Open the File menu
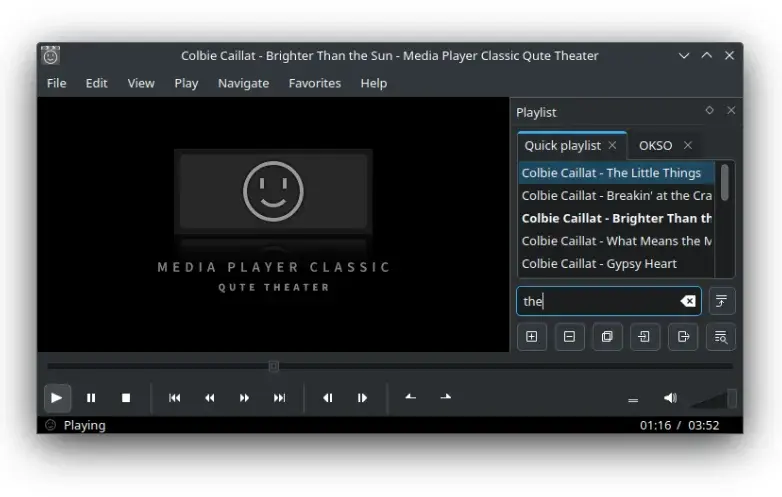Image resolution: width=782 pixels, height=497 pixels. click(x=56, y=83)
